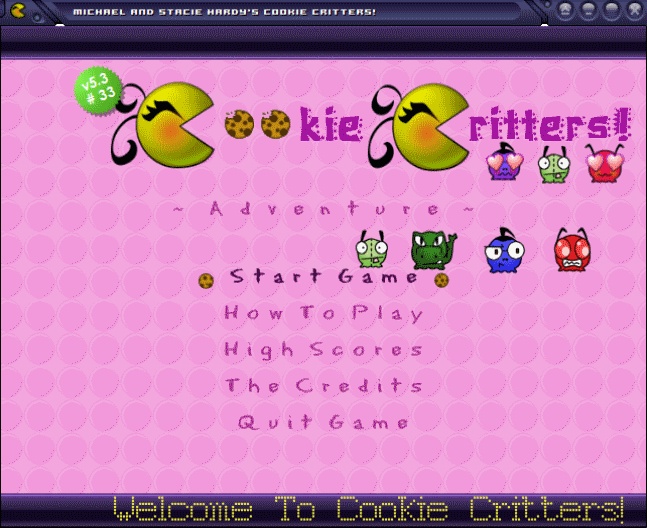Click the purple 'ritters!' logo letters
The width and height of the screenshot is (647, 528).
[550, 123]
